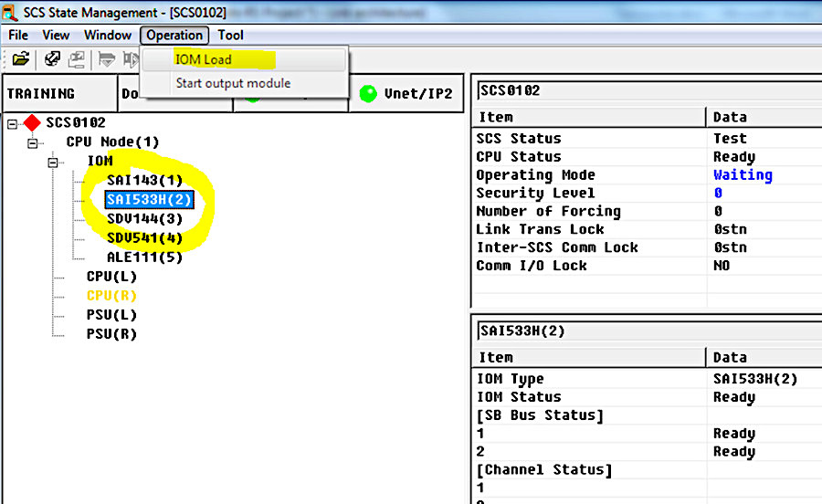Click the Vnet/IP2 status label
The height and width of the screenshot is (504, 822).
pos(418,94)
